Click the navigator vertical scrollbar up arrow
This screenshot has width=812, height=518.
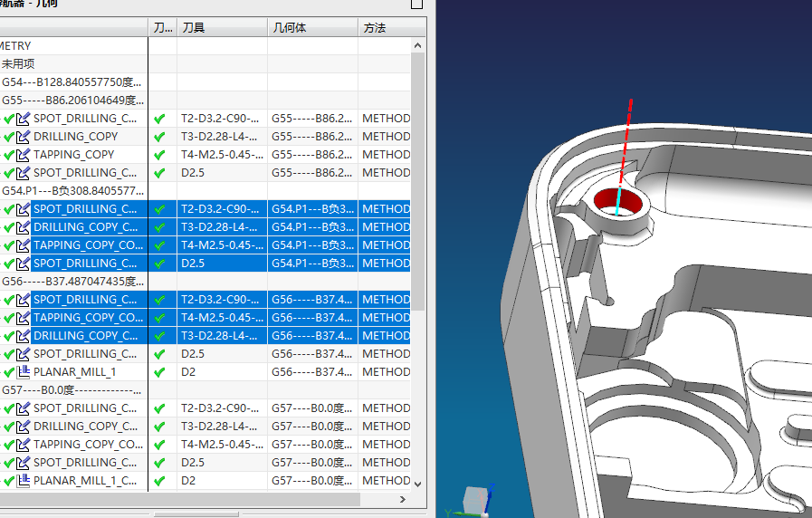418,45
